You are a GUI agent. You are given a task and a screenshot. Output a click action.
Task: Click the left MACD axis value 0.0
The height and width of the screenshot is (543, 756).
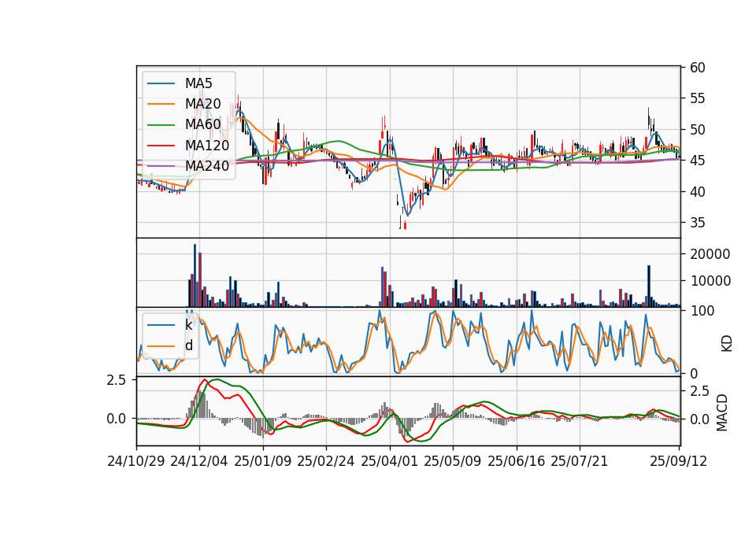[x=117, y=419]
